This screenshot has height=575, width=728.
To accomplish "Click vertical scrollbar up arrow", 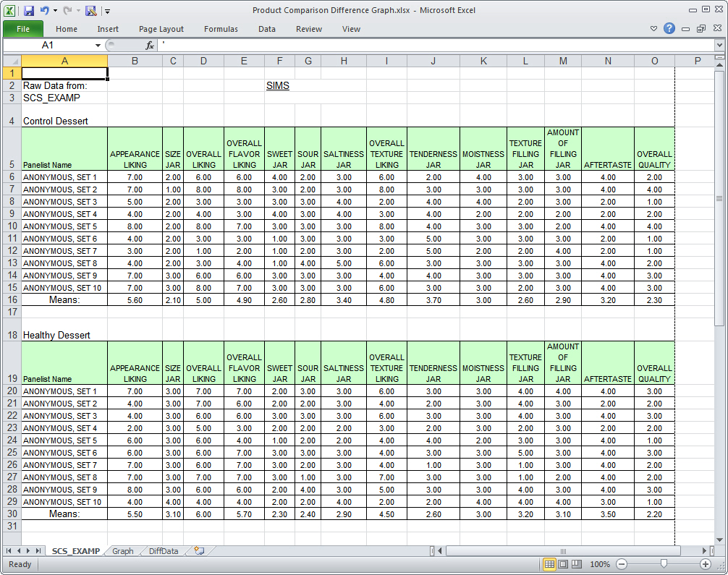I will [719, 64].
